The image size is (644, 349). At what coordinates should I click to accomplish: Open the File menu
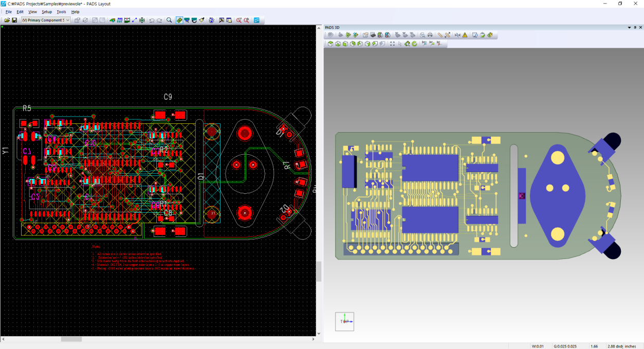[8, 12]
